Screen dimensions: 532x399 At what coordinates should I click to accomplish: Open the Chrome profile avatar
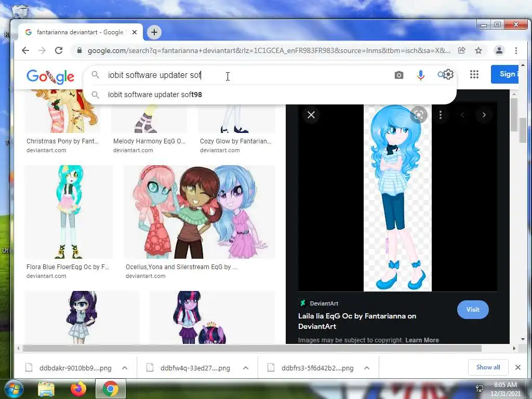tap(499, 50)
